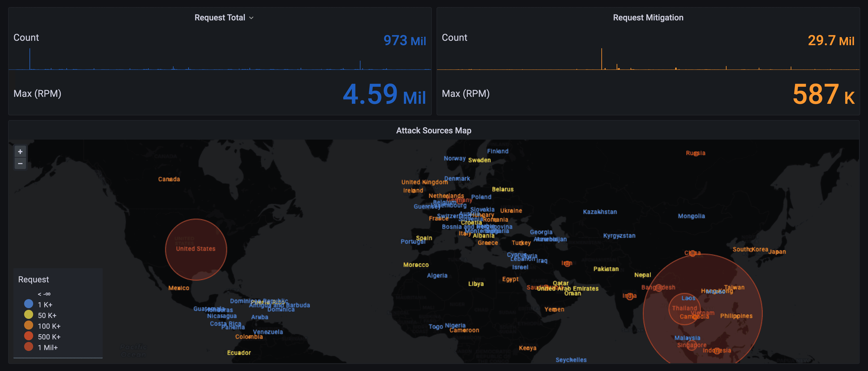Click the 100 K+ orange legend circle
This screenshot has width=868, height=371.
29,325
